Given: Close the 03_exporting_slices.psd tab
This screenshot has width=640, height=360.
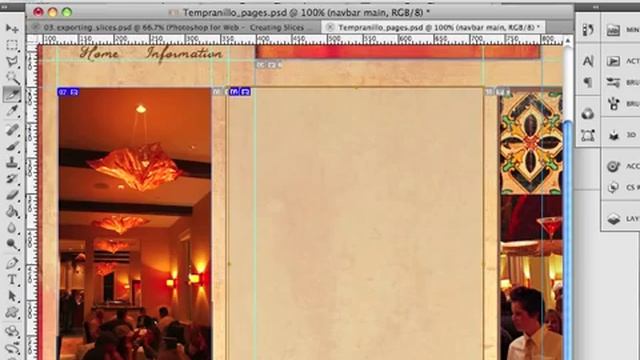Looking at the screenshot, I should point(36,27).
